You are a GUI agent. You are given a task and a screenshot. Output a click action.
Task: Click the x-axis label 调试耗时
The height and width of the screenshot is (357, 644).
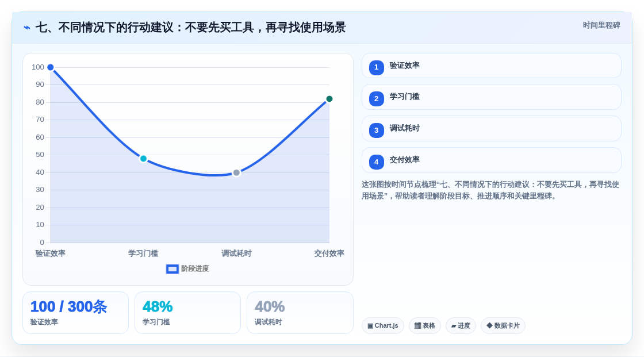tap(236, 254)
